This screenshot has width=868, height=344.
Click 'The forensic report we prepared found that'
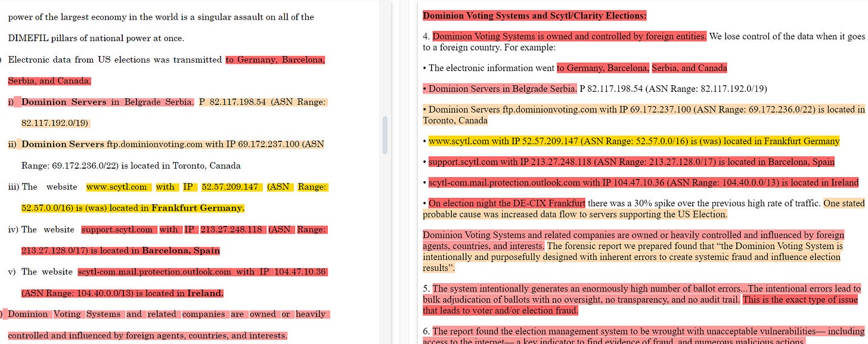(631, 246)
